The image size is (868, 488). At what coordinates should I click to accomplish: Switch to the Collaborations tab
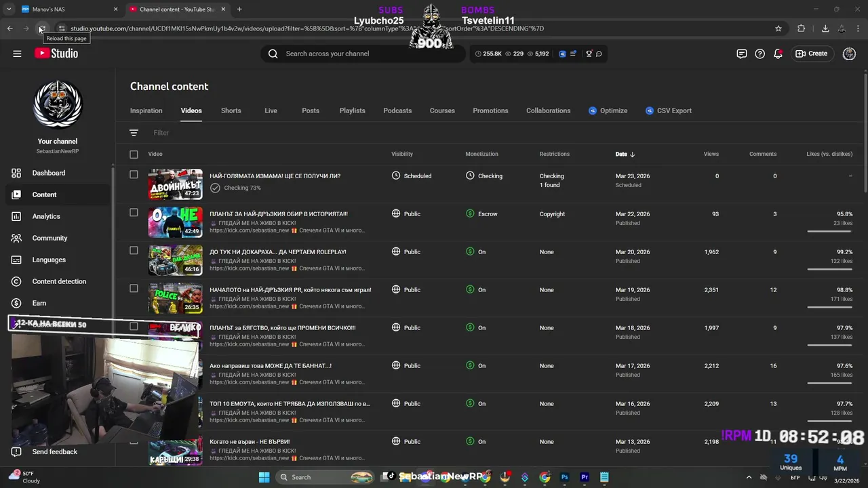click(x=549, y=110)
